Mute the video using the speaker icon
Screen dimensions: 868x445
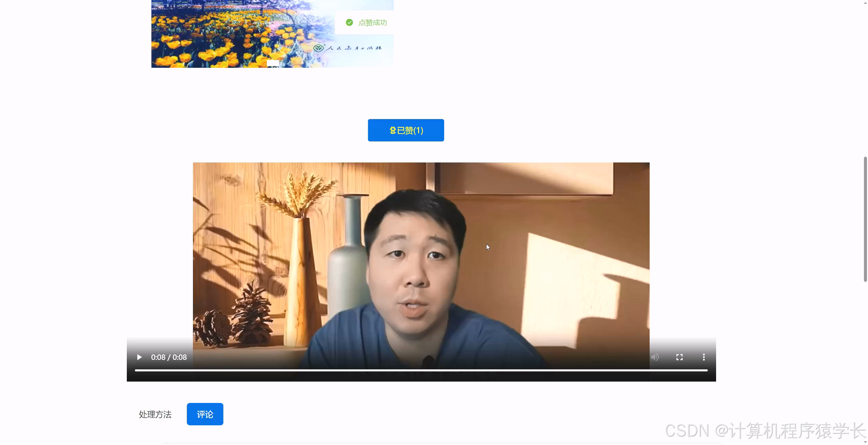coord(655,357)
